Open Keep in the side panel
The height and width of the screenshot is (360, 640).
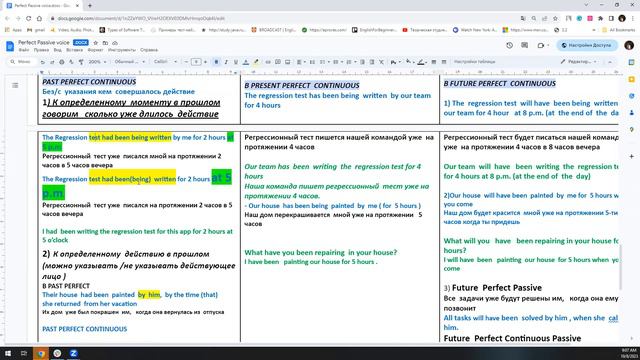(631, 79)
